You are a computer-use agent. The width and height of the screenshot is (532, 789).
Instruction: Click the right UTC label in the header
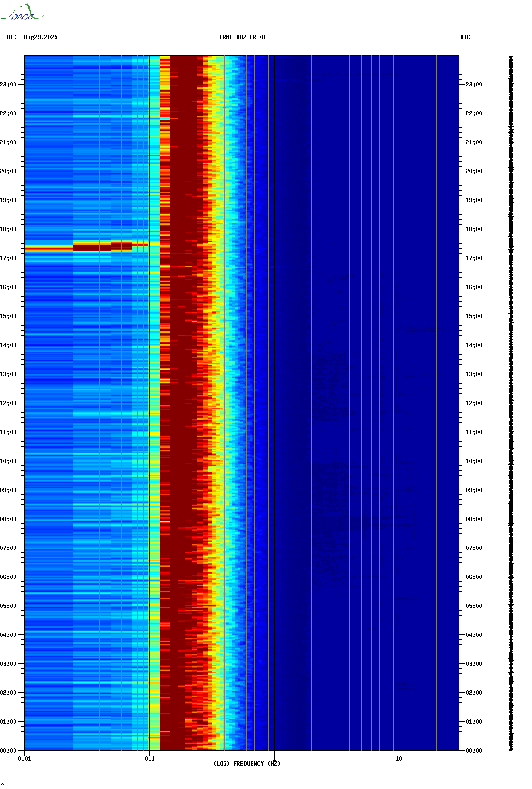coord(465,37)
